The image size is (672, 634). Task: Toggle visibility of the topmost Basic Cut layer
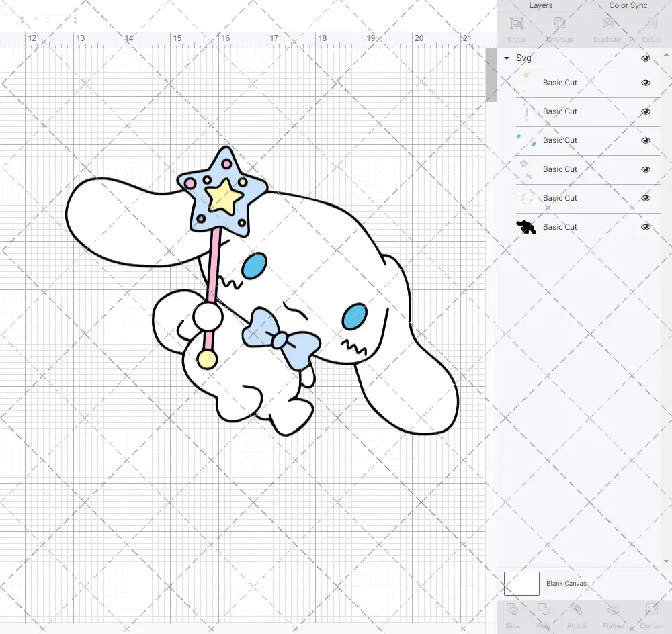click(x=645, y=82)
